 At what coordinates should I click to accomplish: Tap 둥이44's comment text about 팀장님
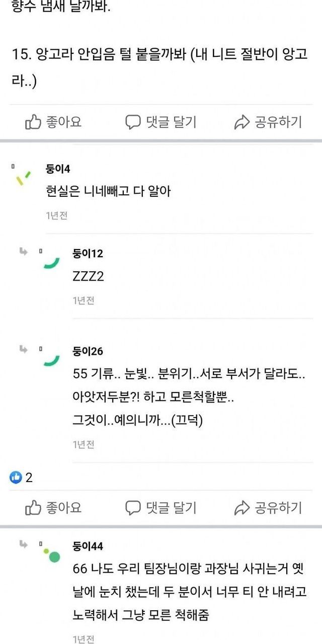click(190, 592)
